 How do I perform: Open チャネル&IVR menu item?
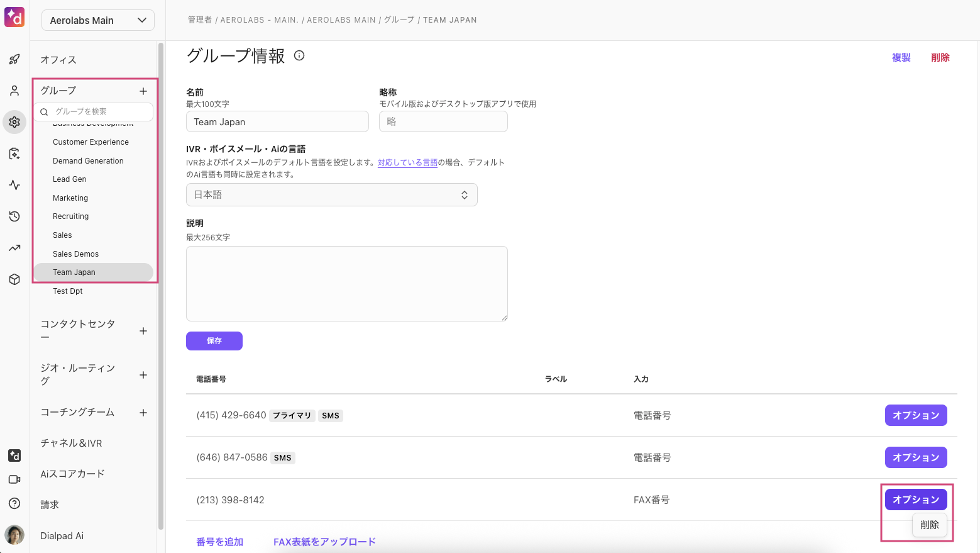point(71,443)
